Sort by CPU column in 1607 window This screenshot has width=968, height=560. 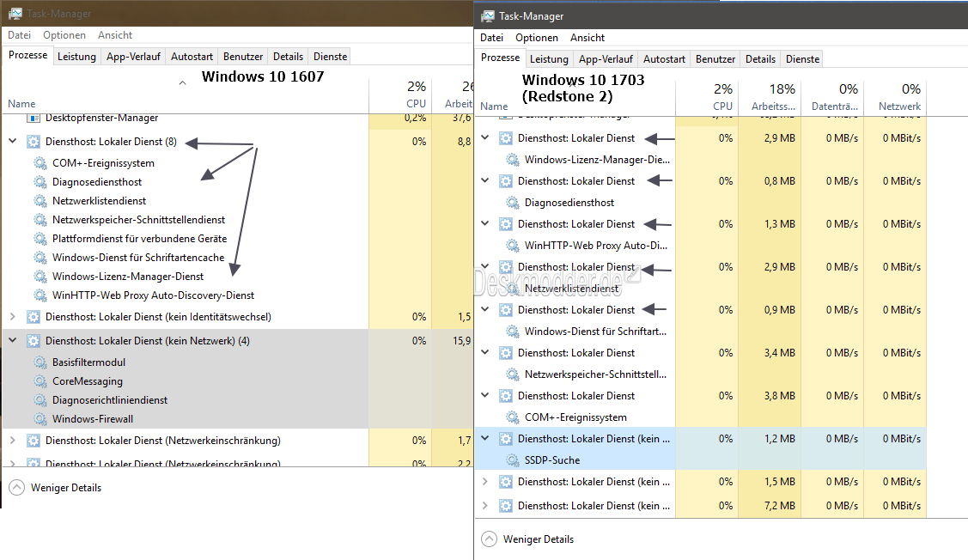pyautogui.click(x=400, y=94)
